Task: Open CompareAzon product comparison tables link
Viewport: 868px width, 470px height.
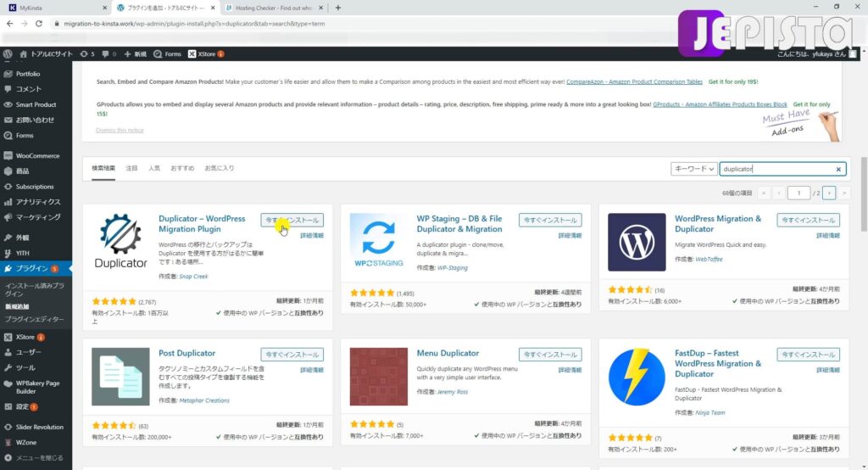Action: tap(634, 81)
